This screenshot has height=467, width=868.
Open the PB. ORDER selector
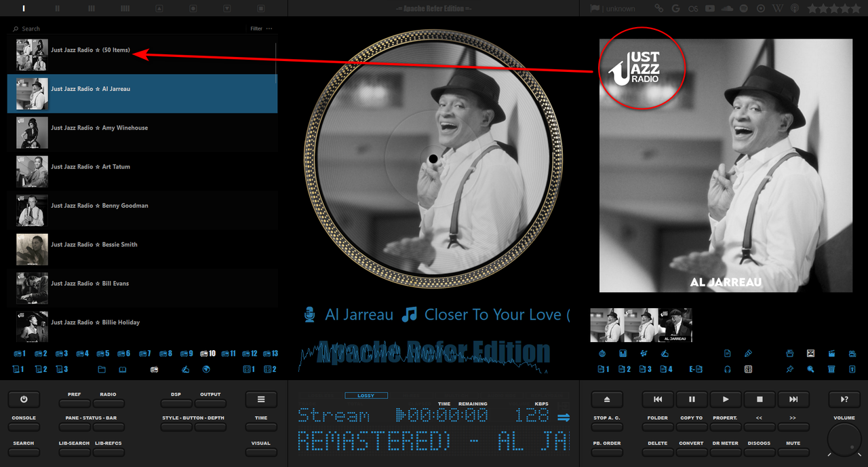(x=607, y=452)
